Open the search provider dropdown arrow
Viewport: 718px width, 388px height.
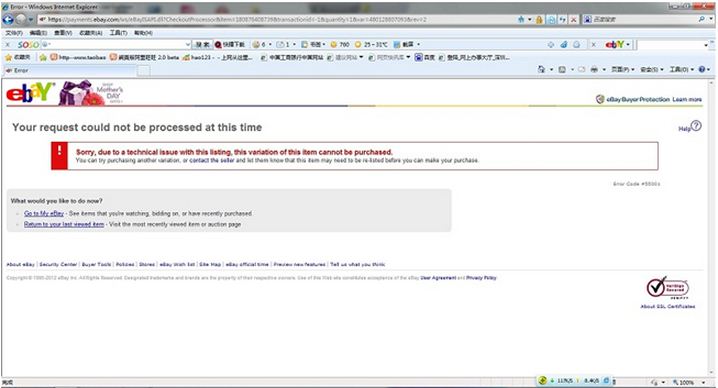[x=711, y=19]
